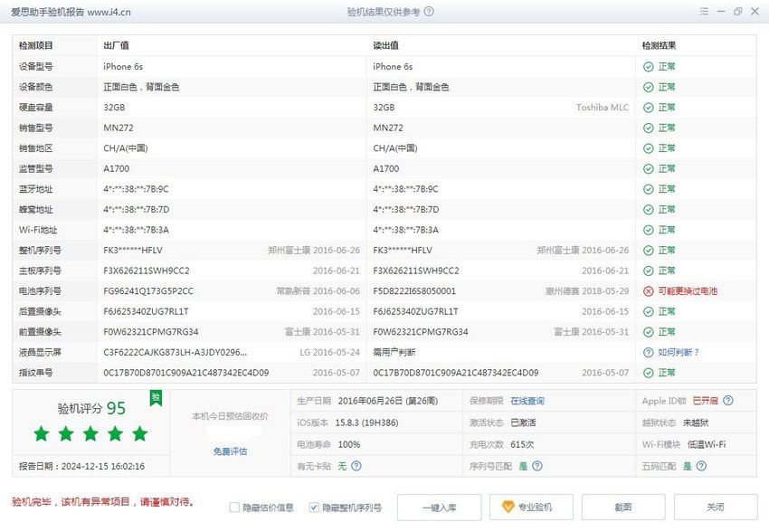Click factory battery serial FG96241Q173G5P2CC

coord(148,291)
